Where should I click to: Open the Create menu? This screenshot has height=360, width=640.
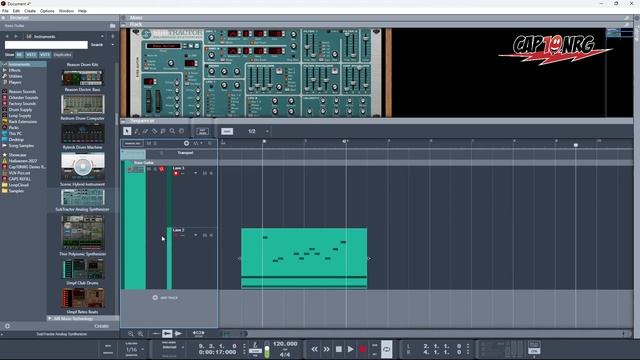[30, 11]
